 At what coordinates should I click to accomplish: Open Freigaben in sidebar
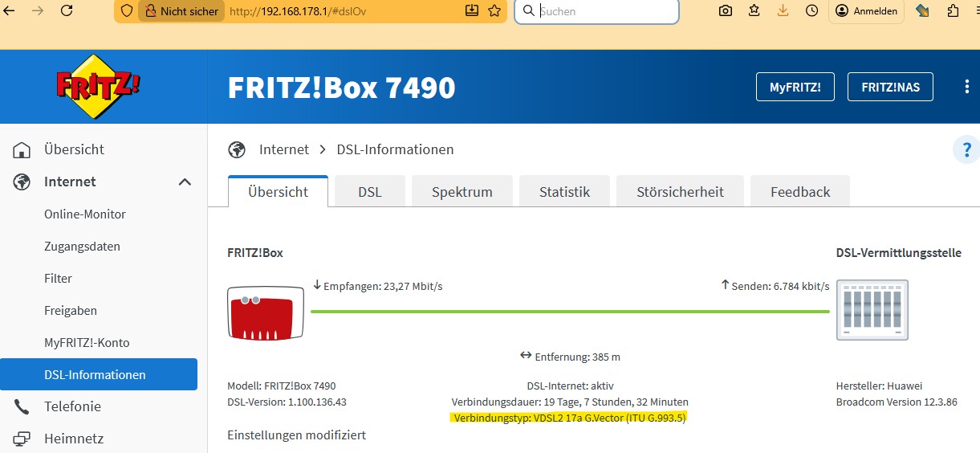71,311
